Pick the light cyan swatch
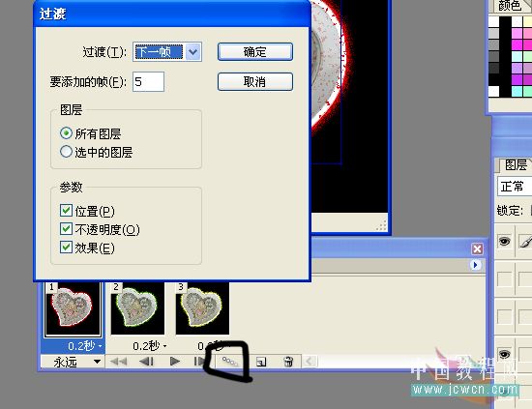Image resolution: width=532 pixels, height=409 pixels. pyautogui.click(x=517, y=57)
